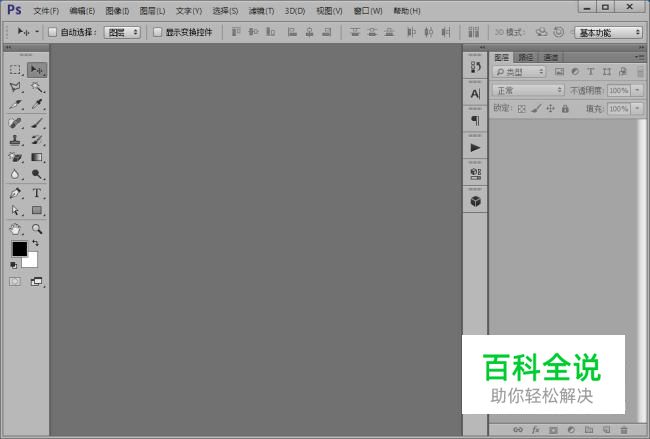Expand the collapsed icon panel dock
This screenshot has height=439, width=650.
click(x=482, y=47)
